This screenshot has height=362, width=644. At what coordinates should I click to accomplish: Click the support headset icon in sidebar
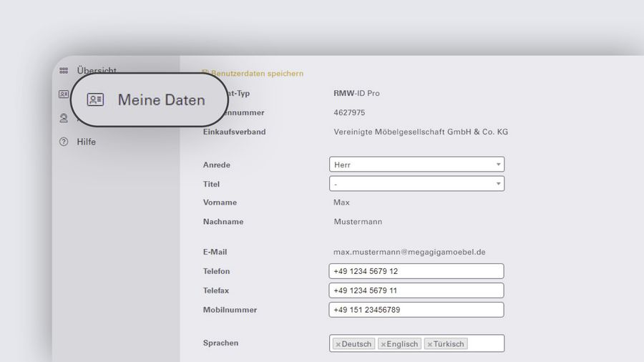point(64,118)
